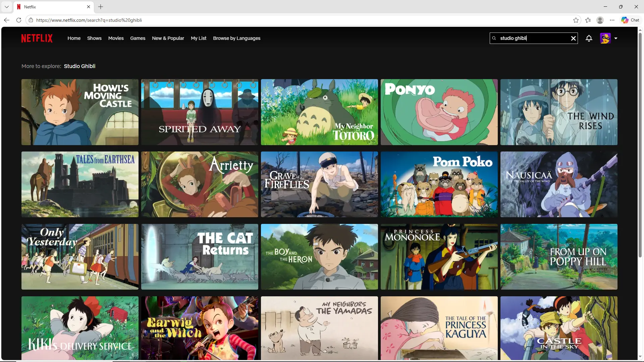Click in the Netflix search input field
644x362 pixels.
(533, 38)
